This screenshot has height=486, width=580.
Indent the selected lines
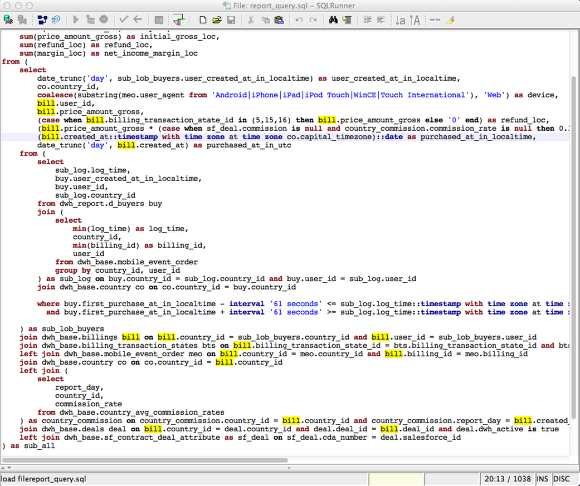click(x=367, y=20)
